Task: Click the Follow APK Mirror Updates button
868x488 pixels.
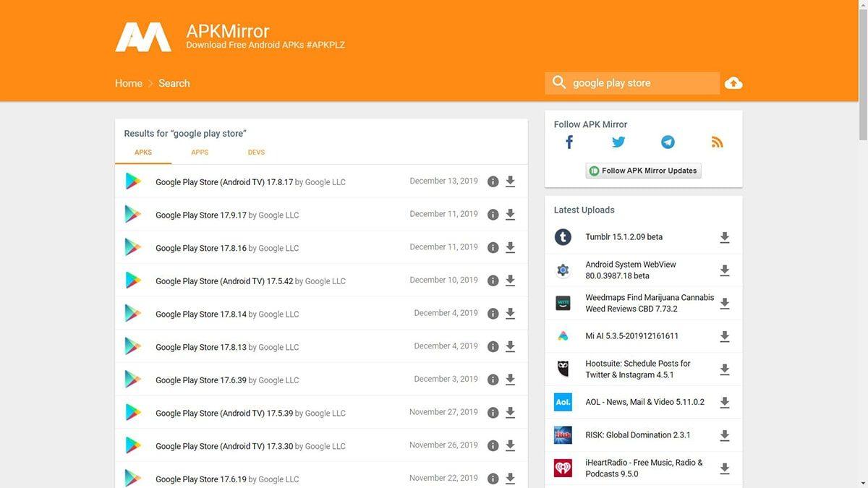Action: click(x=642, y=170)
